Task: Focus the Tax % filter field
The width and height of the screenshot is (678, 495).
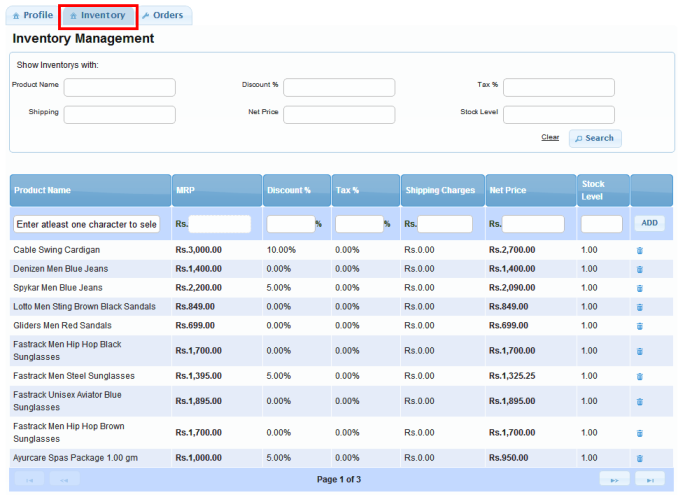Action: coord(559,87)
